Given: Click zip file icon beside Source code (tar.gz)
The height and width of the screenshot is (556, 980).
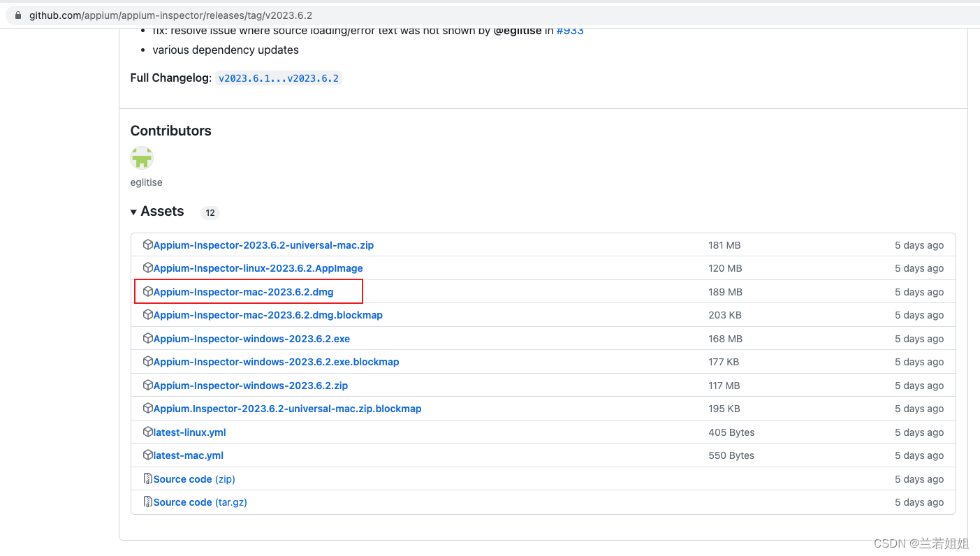Looking at the screenshot, I should (x=147, y=502).
